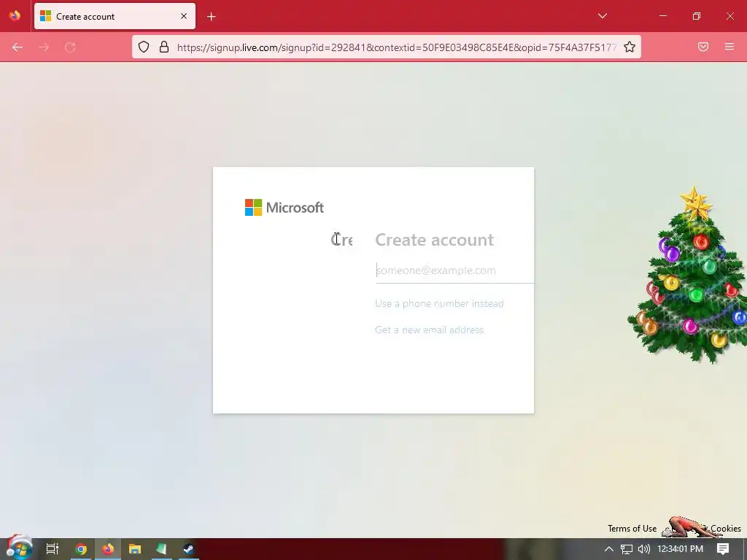Click Firefox icon in taskbar

click(x=108, y=549)
